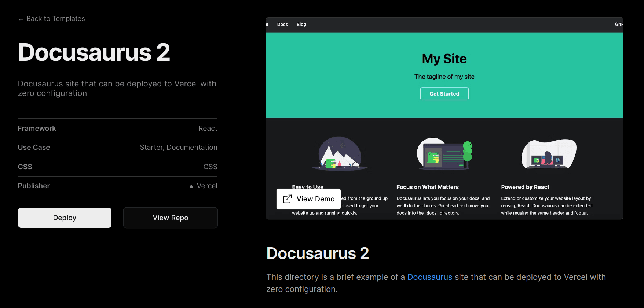Click the Vercel triangle logo beside Publisher
Screen dimensions: 644x308
pyautogui.click(x=191, y=186)
